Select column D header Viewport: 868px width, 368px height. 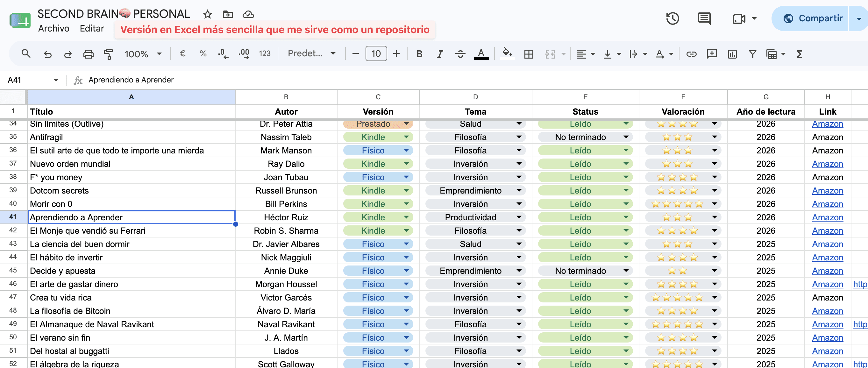pos(475,97)
